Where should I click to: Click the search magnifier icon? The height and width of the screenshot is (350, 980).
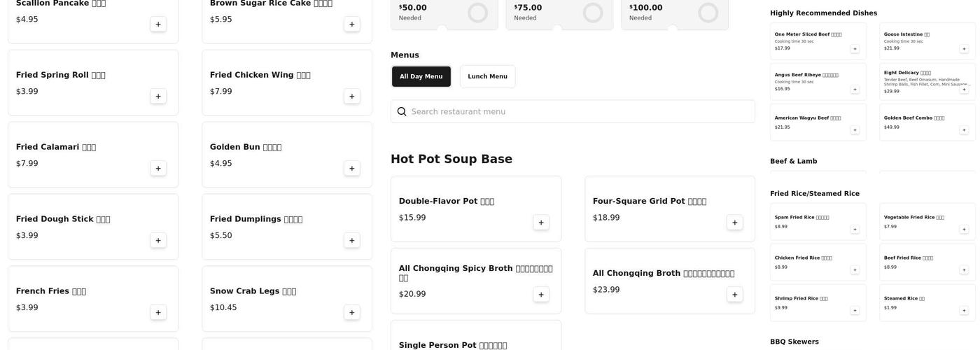tap(402, 112)
